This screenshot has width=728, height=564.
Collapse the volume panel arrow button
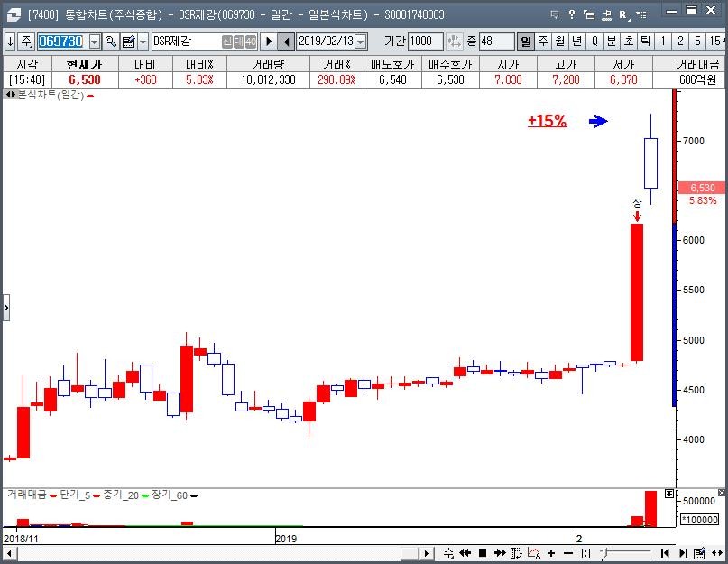pos(668,494)
